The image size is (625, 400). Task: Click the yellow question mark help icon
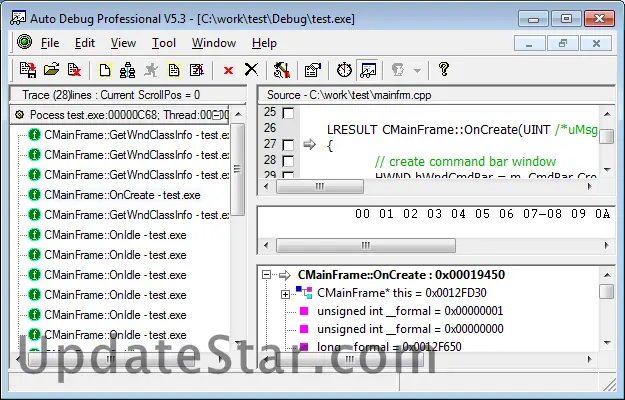pos(443,69)
